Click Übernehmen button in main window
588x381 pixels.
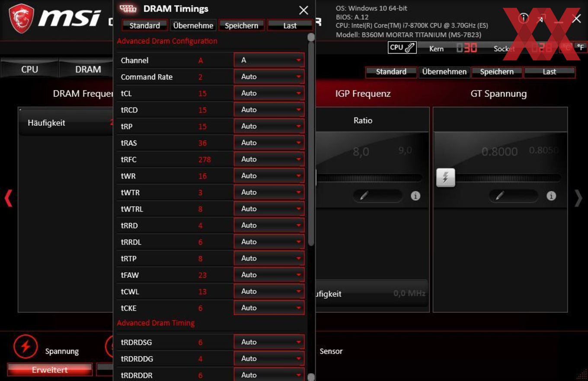click(444, 72)
